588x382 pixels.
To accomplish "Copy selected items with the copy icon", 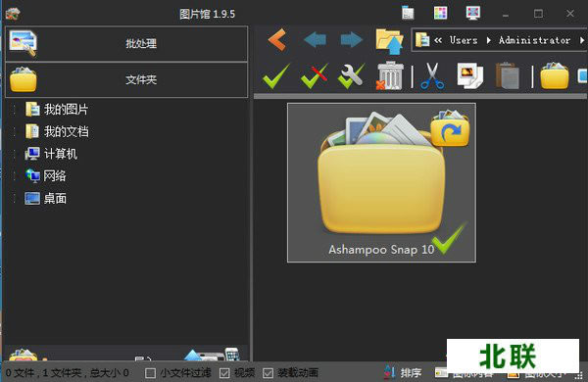I will [469, 76].
